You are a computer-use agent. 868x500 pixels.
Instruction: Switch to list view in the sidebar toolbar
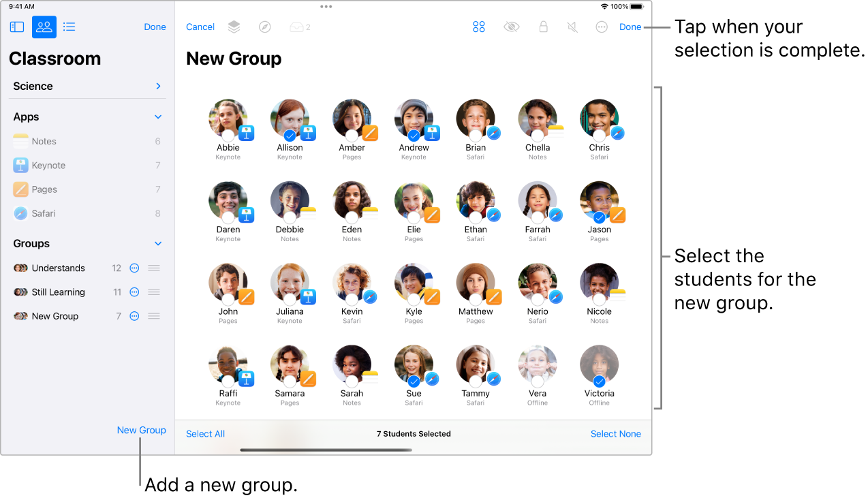click(x=69, y=27)
